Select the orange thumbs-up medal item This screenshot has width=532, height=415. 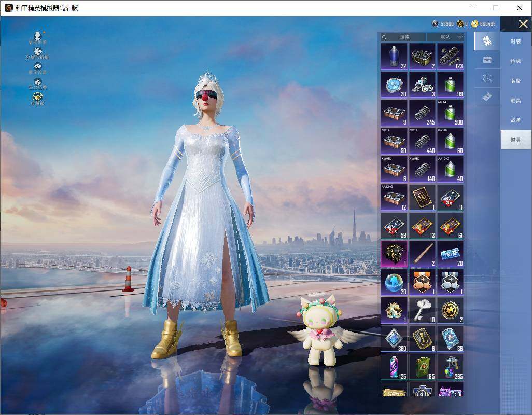(x=422, y=282)
